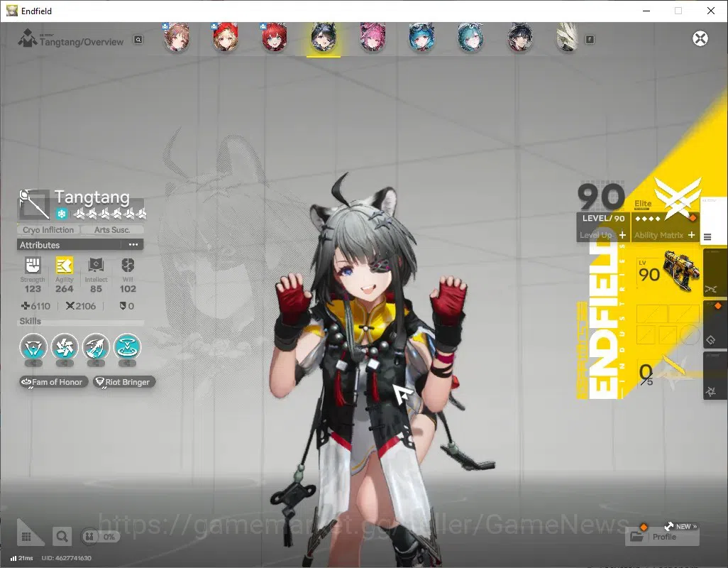
Task: Click Level Up plus button
Action: pos(622,235)
